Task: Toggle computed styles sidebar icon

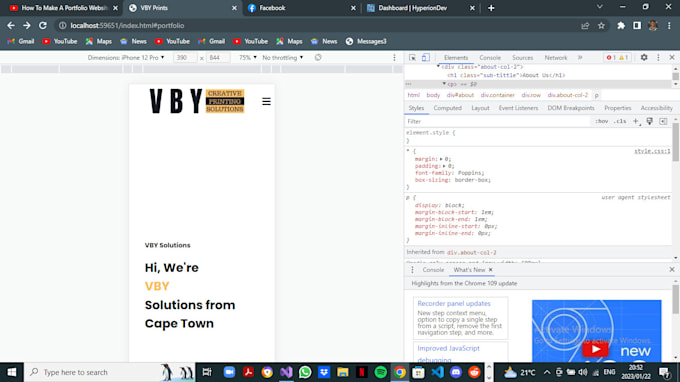Action: coord(663,121)
